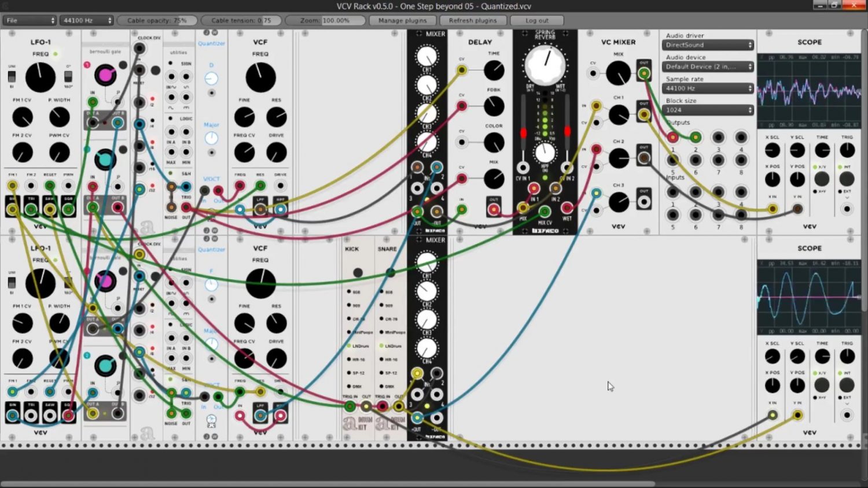Image resolution: width=868 pixels, height=488 pixels.
Task: Click the CH 3 OUT jack on VC Mixer
Action: coord(644,202)
